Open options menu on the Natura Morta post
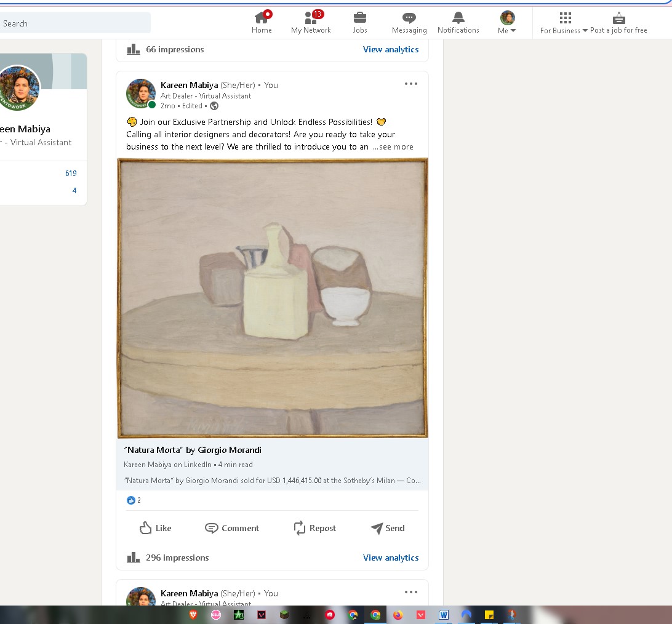This screenshot has width=672, height=624. coord(411,84)
